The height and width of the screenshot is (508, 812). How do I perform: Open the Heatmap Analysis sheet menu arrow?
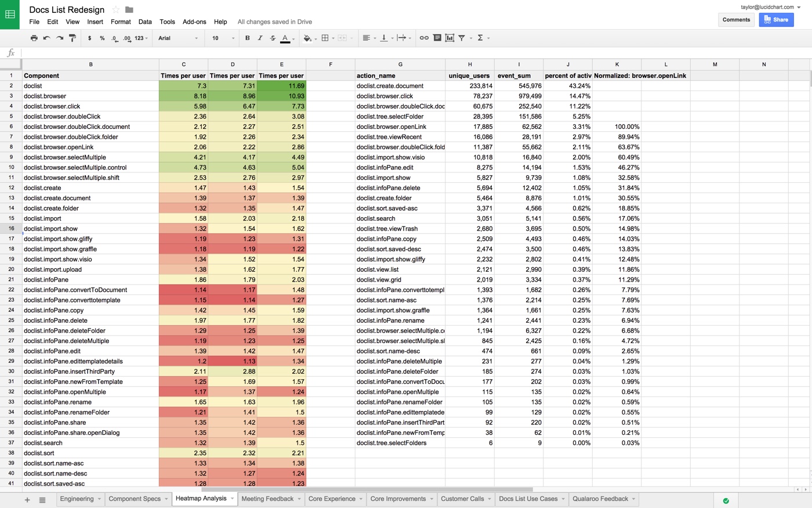tap(231, 498)
